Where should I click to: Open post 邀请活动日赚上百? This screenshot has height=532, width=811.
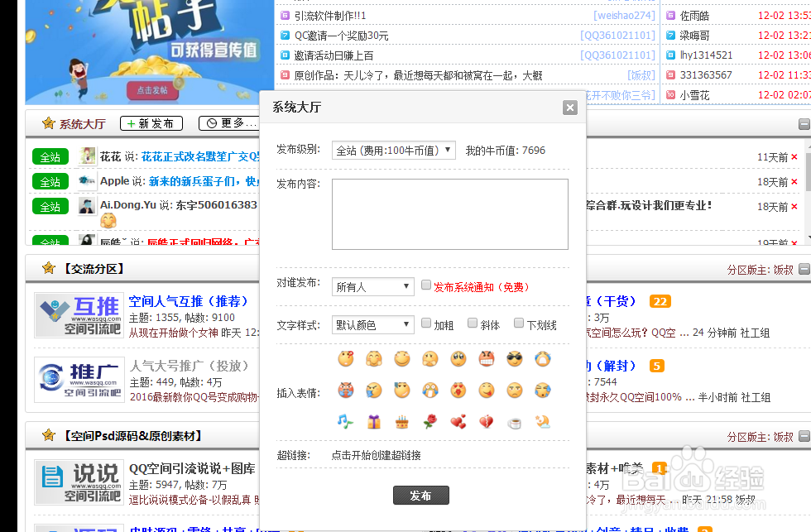334,55
